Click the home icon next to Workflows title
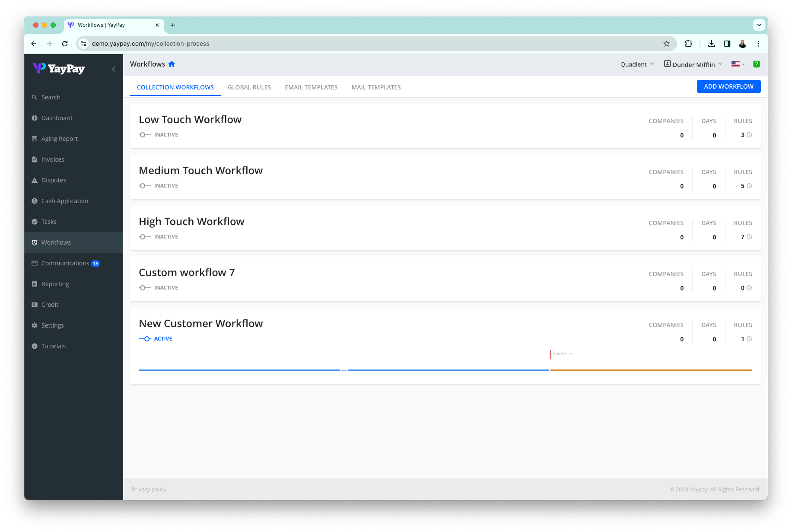792x532 pixels. coord(172,64)
